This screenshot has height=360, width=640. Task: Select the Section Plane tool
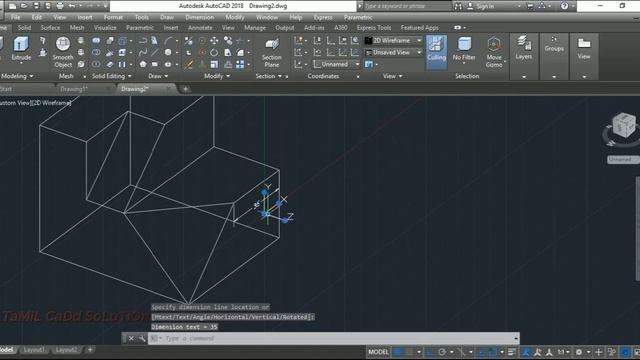pos(272,53)
